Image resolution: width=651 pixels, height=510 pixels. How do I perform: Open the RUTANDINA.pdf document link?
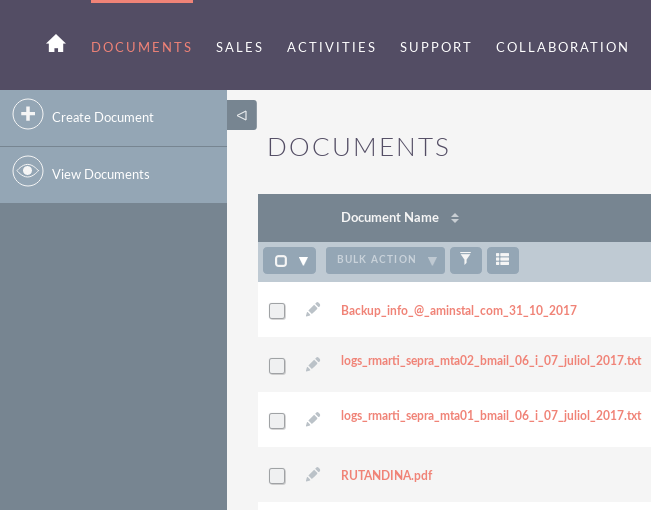pyautogui.click(x=387, y=475)
